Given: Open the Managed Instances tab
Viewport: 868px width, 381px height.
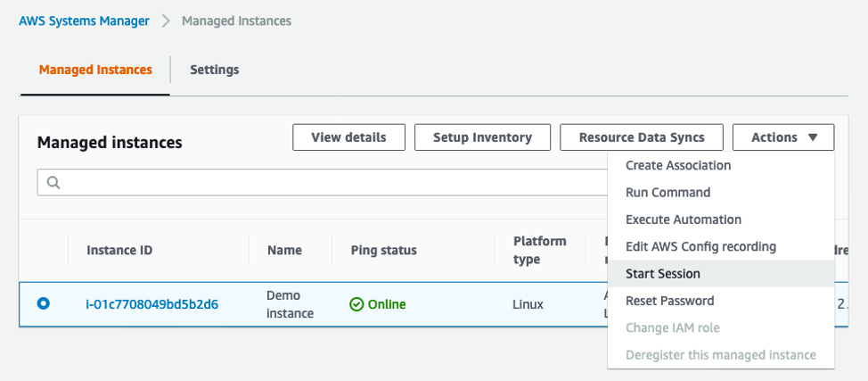Looking at the screenshot, I should (95, 70).
